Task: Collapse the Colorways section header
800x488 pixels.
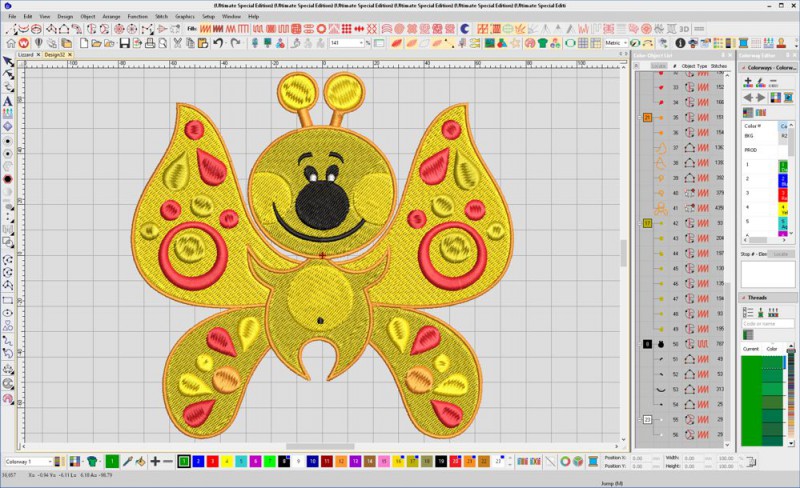Action: tap(743, 67)
